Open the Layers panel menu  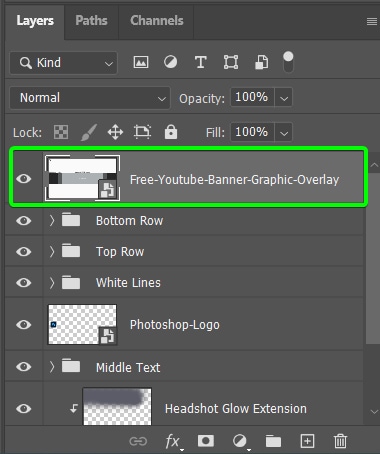[x=372, y=22]
